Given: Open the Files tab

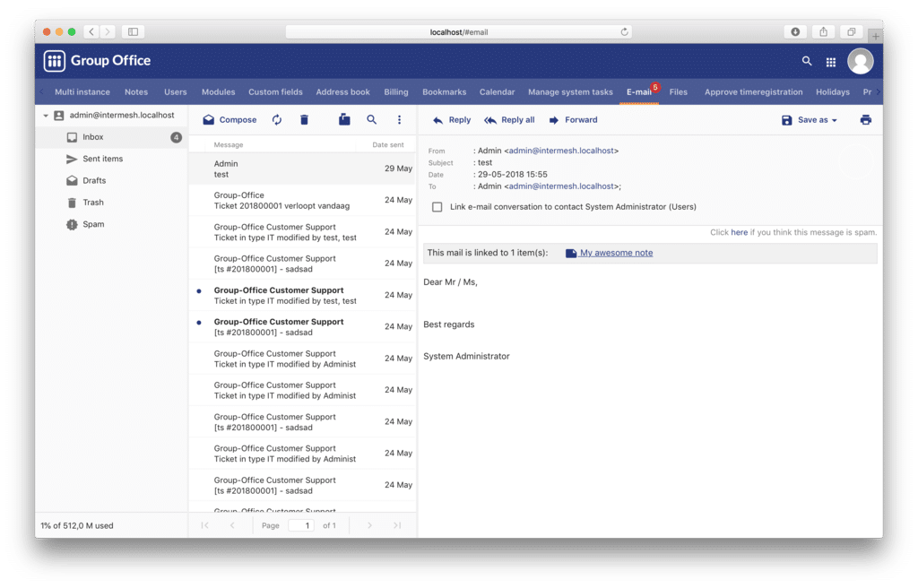Looking at the screenshot, I should [x=679, y=92].
